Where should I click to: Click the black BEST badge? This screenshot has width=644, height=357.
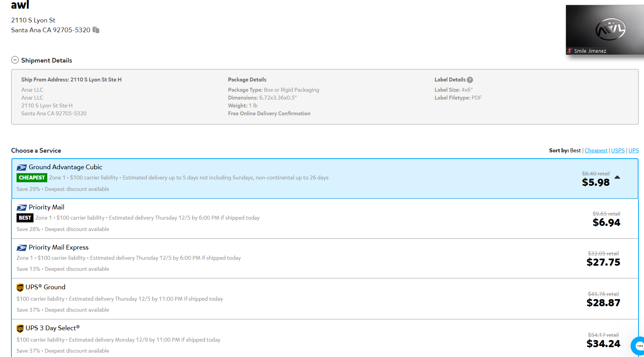[25, 218]
